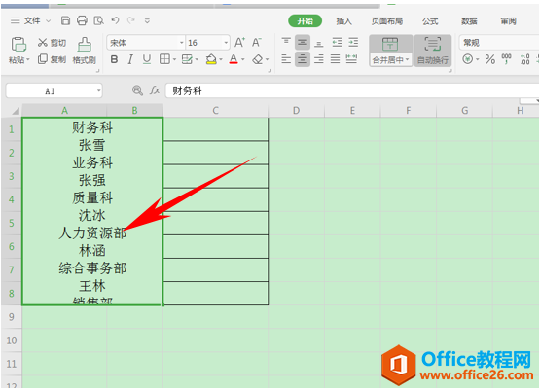Expand the name box dropdown arrow
Viewport: 540px width, 392px height.
[x=99, y=91]
